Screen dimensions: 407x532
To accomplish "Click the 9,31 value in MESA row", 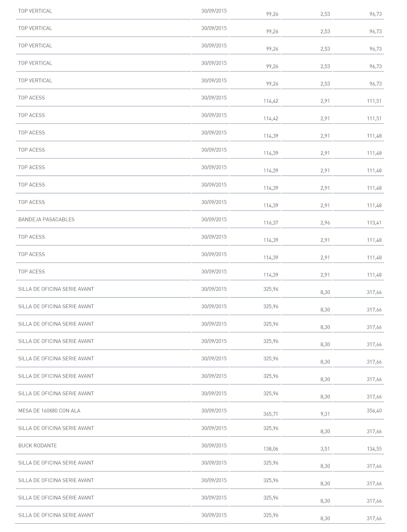I will pos(325,414).
